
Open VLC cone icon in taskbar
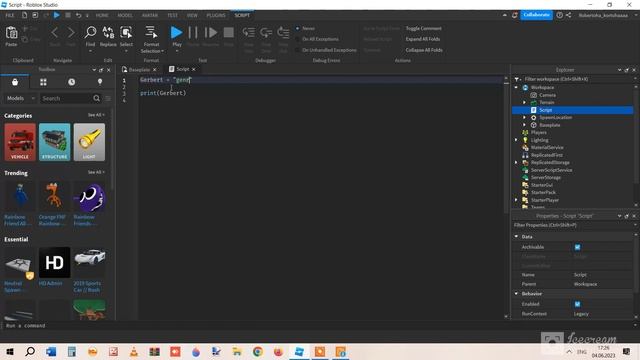coord(133,351)
